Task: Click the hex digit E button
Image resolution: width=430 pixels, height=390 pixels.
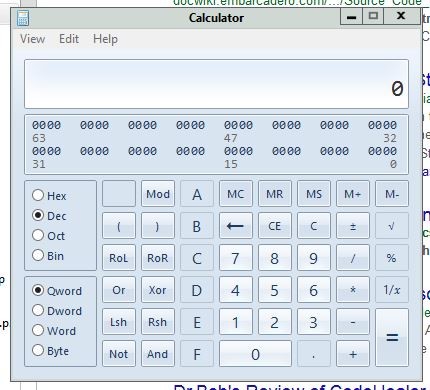Action: [x=197, y=322]
